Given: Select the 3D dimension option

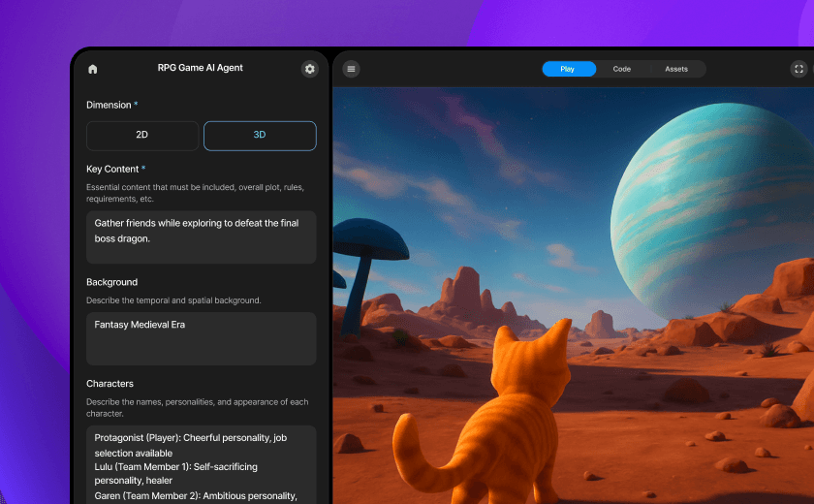Looking at the screenshot, I should click(260, 136).
